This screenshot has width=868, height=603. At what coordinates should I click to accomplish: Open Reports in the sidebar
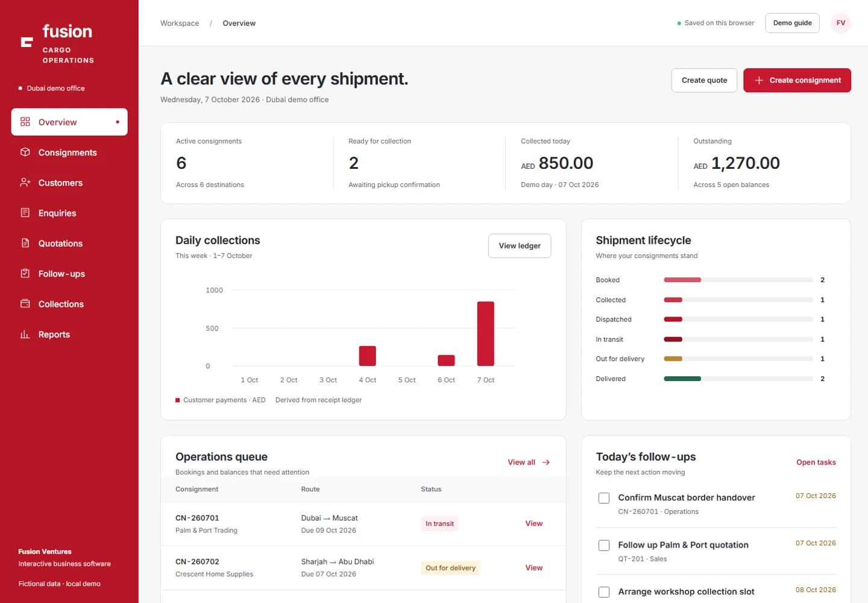click(69, 334)
